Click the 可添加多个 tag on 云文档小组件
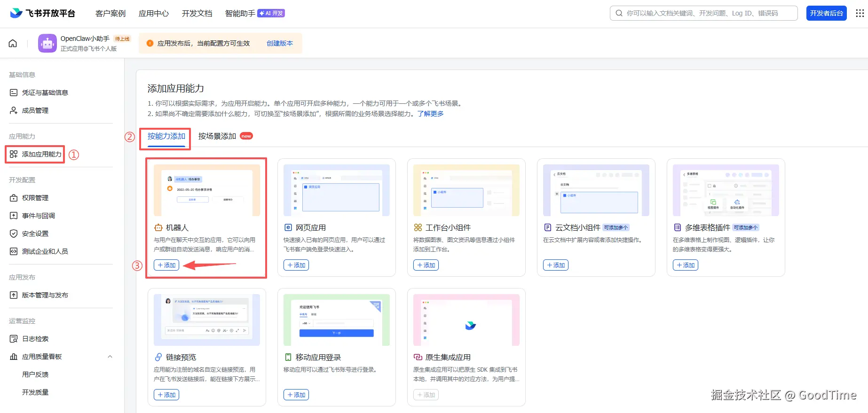Screen dimensions: 868x413 tap(616, 228)
